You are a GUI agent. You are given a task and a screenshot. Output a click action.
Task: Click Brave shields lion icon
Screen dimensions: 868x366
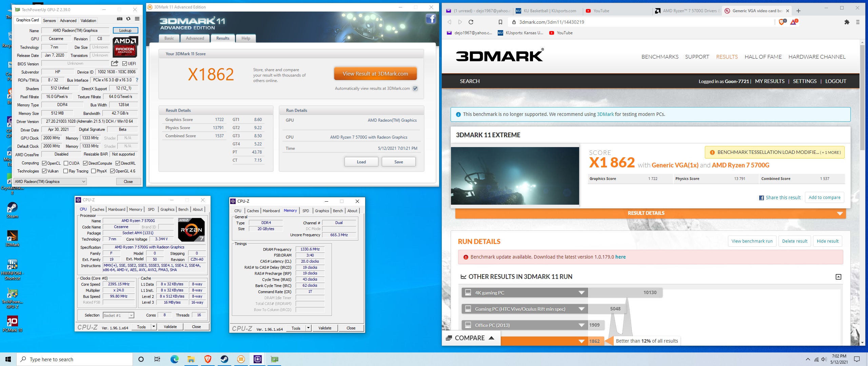point(781,22)
